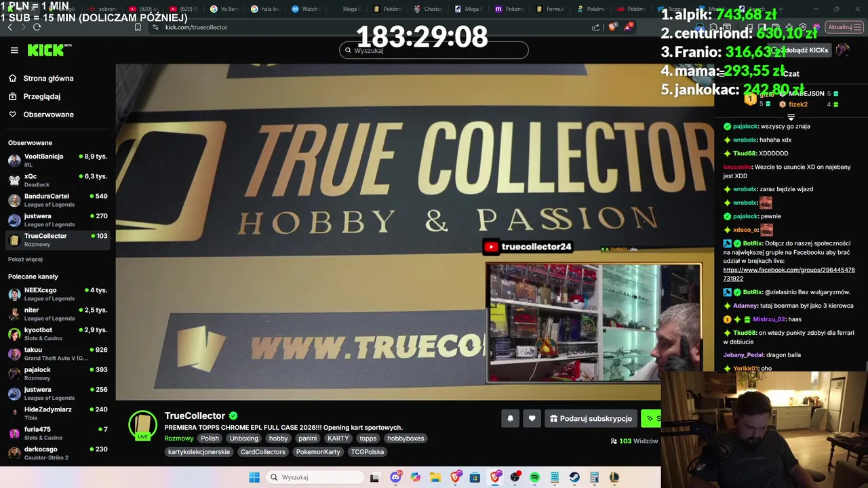Open the Brave Rewards triangle icon
The width and height of the screenshot is (868, 488).
point(629,26)
